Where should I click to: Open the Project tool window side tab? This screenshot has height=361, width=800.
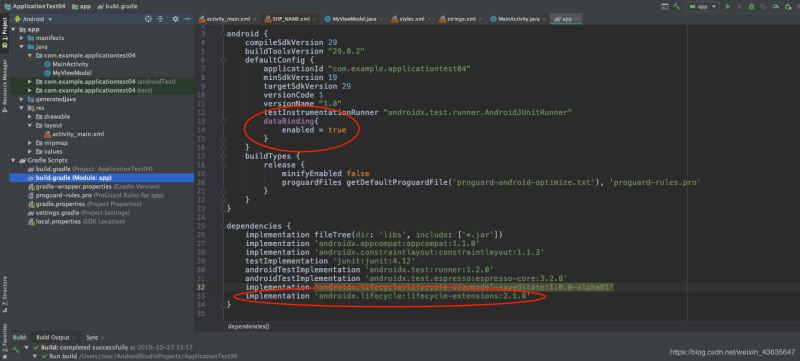(5, 34)
